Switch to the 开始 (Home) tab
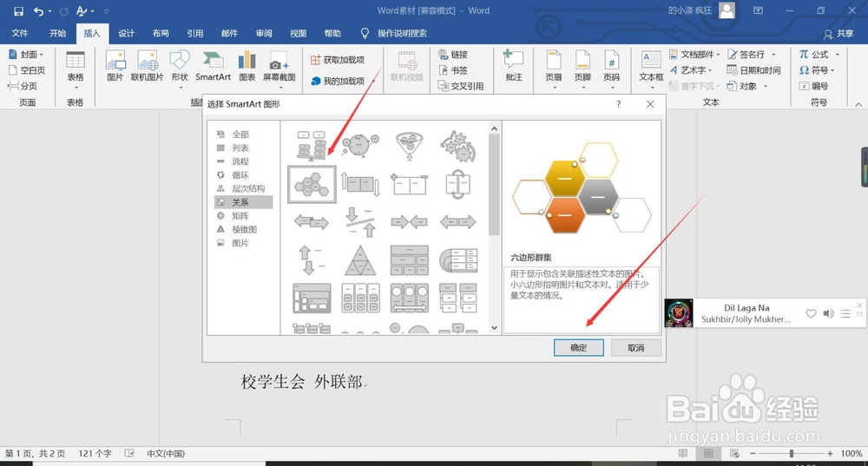 pos(57,33)
